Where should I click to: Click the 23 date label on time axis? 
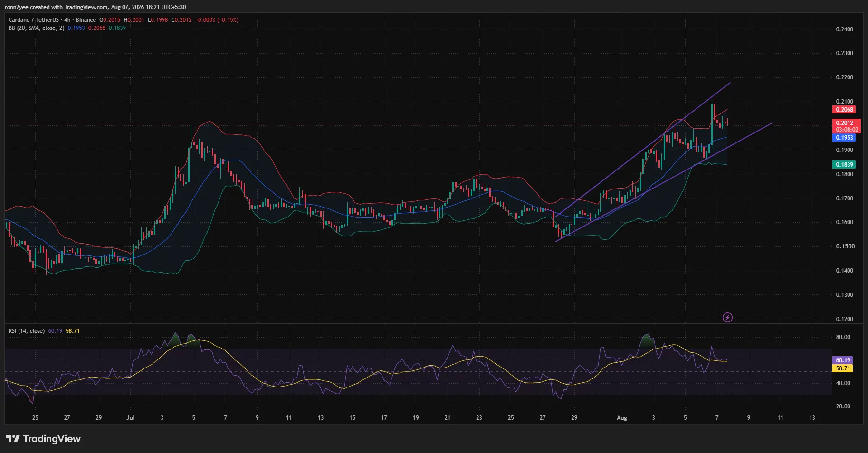pos(479,418)
